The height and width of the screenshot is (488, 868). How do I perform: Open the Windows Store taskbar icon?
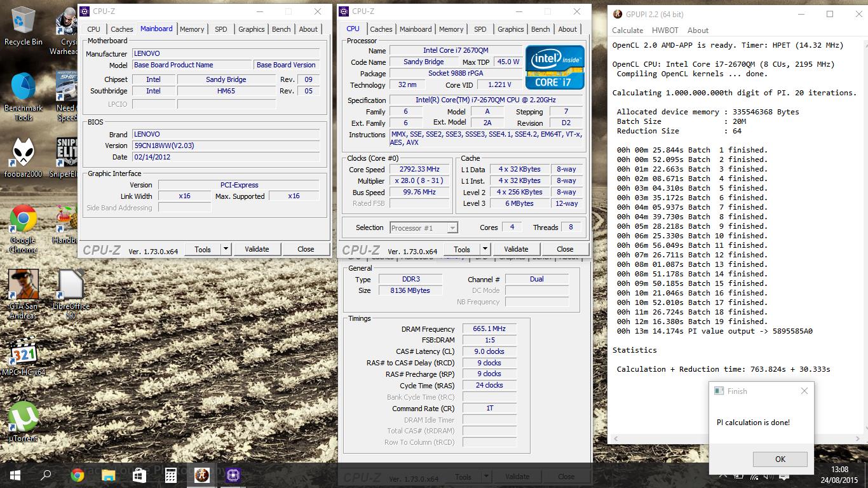point(140,475)
